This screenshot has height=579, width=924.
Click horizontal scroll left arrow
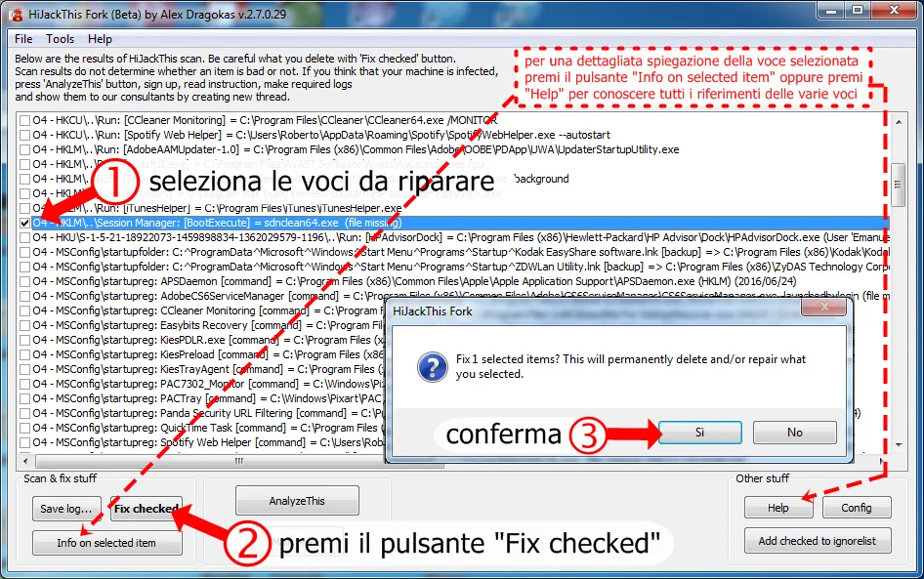point(24,461)
